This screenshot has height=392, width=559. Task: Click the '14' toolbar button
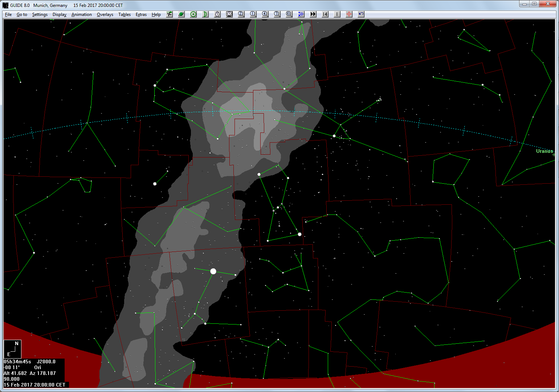pyautogui.click(x=325, y=14)
